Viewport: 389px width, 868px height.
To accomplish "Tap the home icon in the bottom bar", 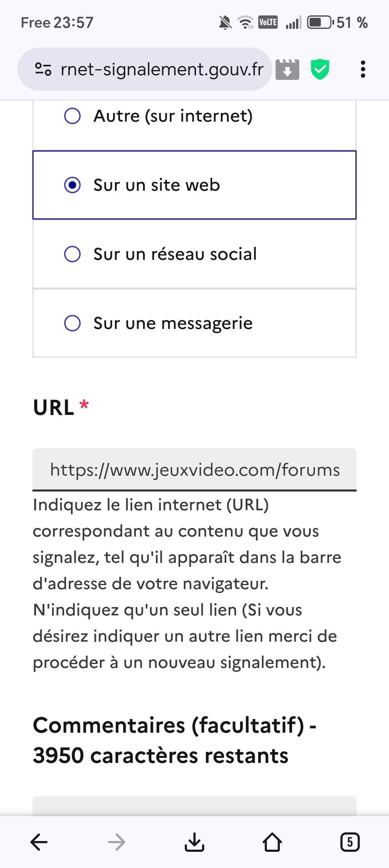I will pos(272,842).
